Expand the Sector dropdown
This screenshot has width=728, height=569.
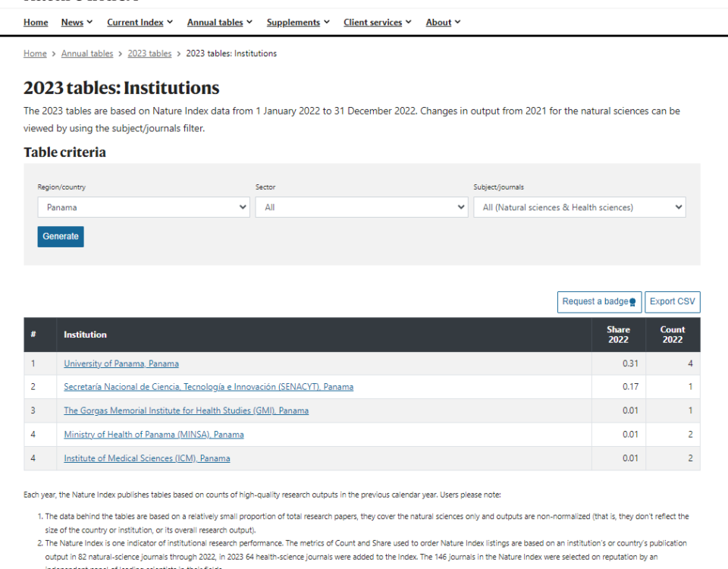pyautogui.click(x=361, y=207)
